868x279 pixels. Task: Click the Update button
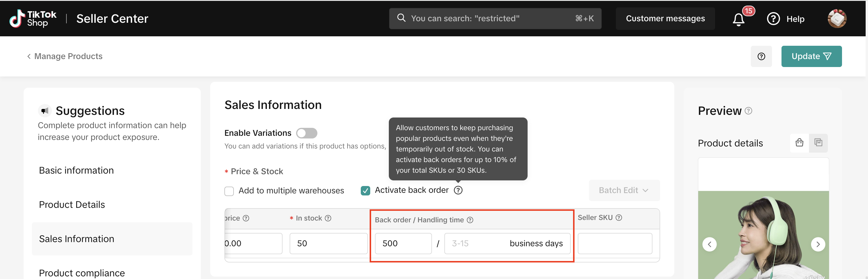[x=811, y=57]
